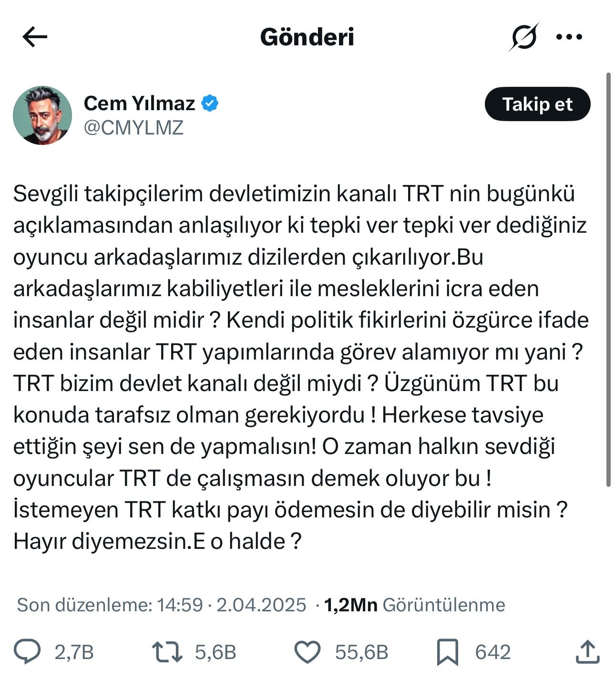Image resolution: width=615 pixels, height=700 pixels.
Task: Open the three-dot more options menu
Action: (x=569, y=37)
